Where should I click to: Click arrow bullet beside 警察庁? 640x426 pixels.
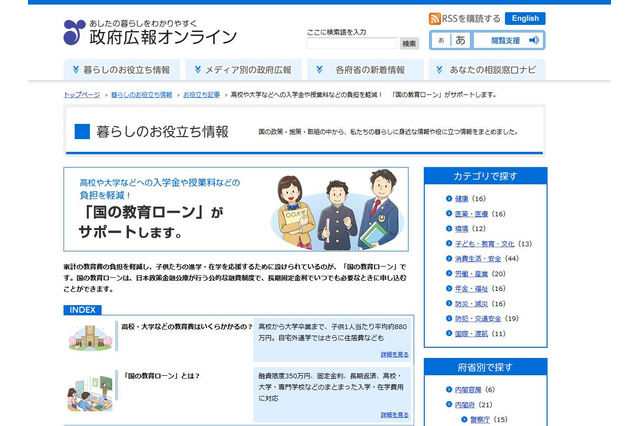pyautogui.click(x=464, y=419)
